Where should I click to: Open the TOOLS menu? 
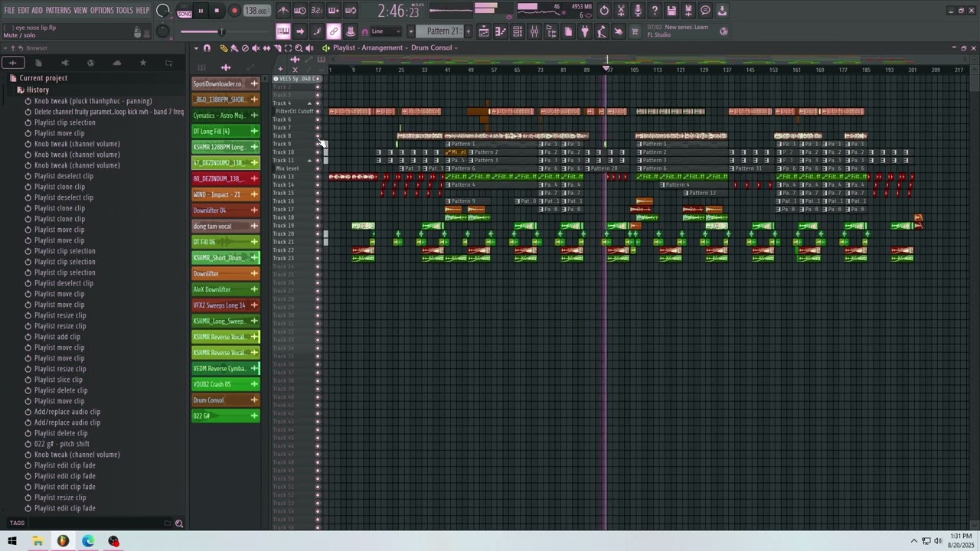tap(124, 10)
